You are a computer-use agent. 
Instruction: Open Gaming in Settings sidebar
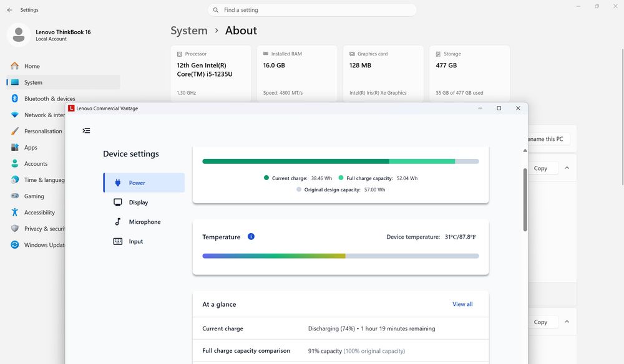click(x=36, y=196)
